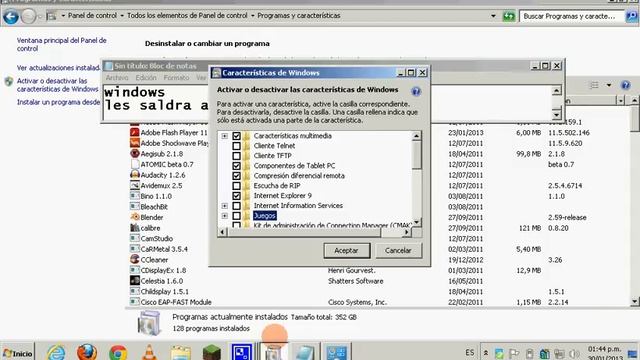Open Minecraft grass block taskbar icon
Image resolution: width=640 pixels, height=360 pixels.
(211, 352)
